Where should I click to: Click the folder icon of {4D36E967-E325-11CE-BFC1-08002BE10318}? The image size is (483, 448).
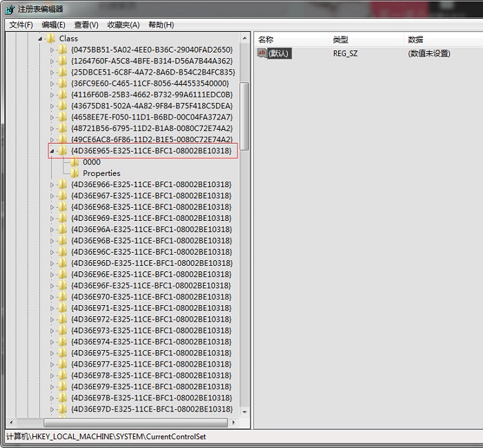(x=63, y=195)
